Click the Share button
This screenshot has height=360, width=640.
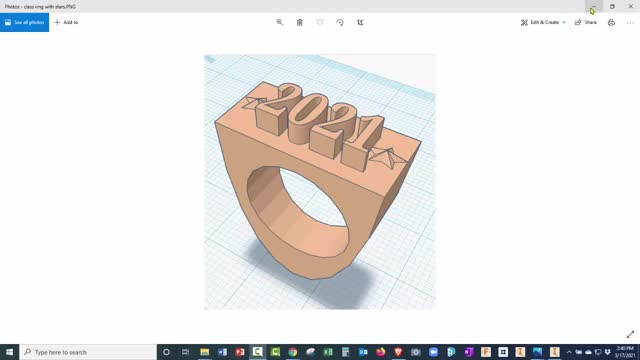pos(586,22)
